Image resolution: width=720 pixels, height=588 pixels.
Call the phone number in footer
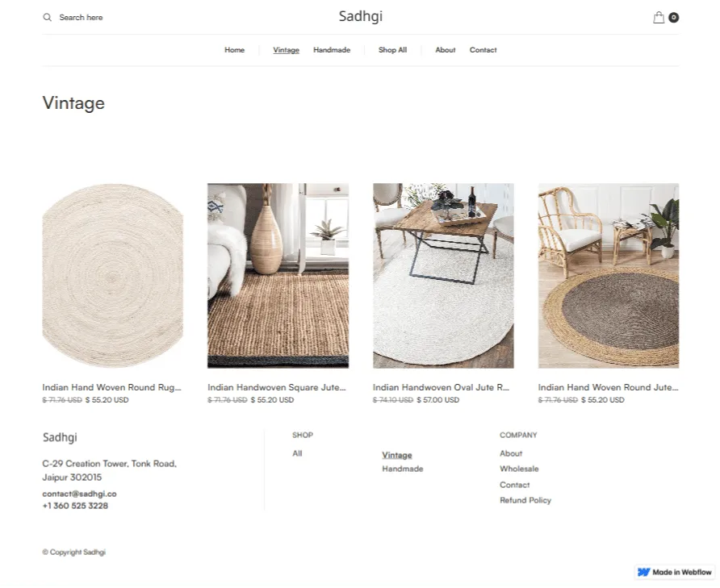tap(75, 506)
